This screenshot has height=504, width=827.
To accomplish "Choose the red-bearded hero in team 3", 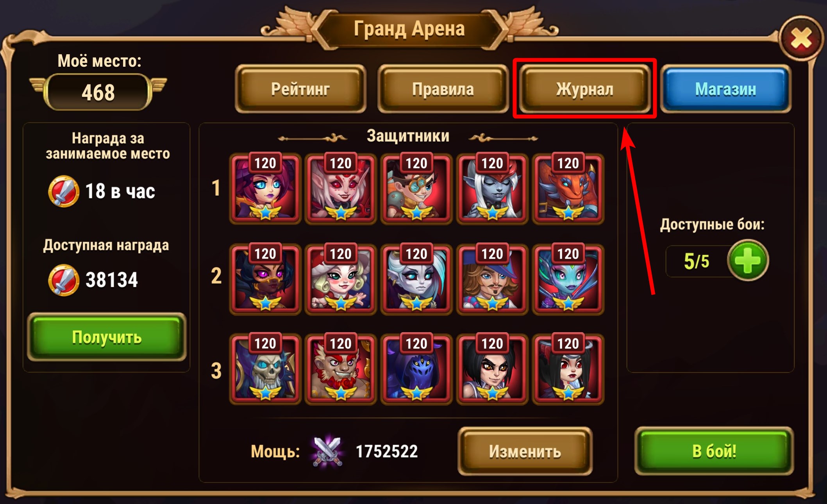I will click(341, 369).
